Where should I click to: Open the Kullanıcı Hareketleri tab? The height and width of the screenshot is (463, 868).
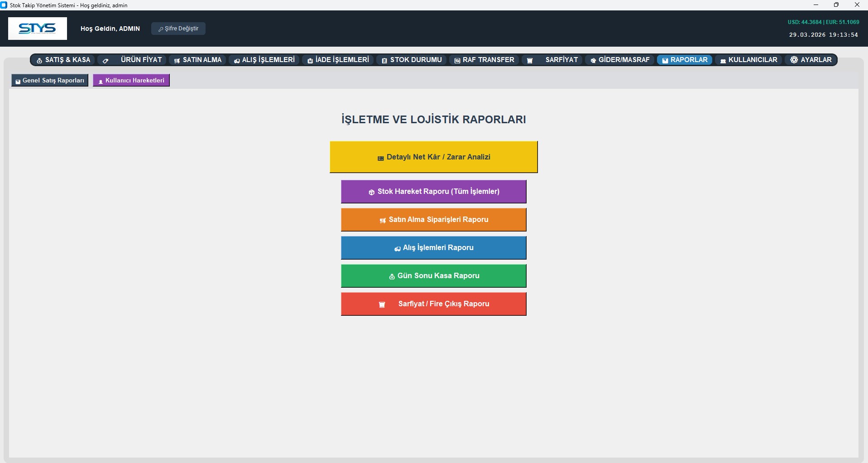(131, 80)
